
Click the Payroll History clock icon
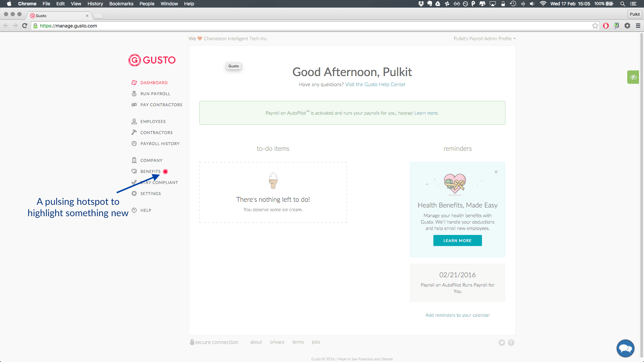tap(134, 143)
